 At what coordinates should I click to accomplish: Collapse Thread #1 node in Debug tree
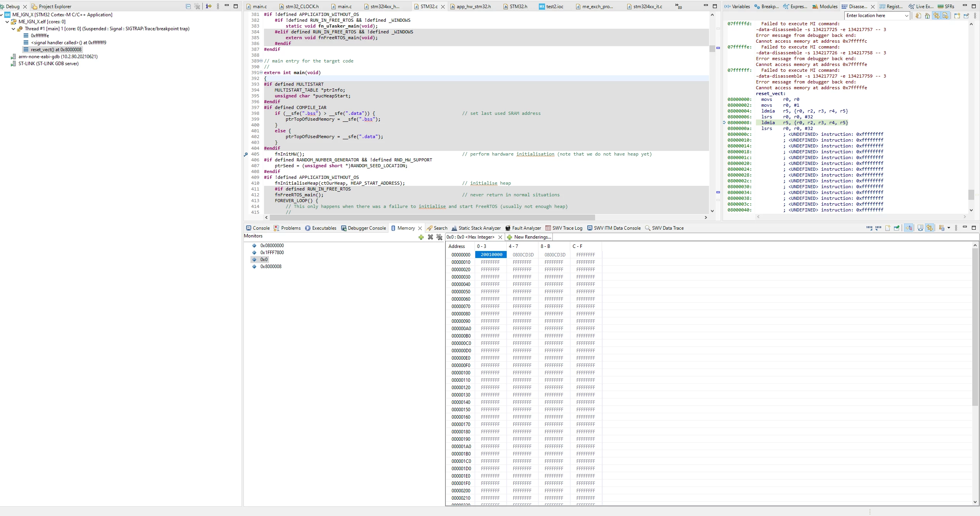tap(14, 29)
